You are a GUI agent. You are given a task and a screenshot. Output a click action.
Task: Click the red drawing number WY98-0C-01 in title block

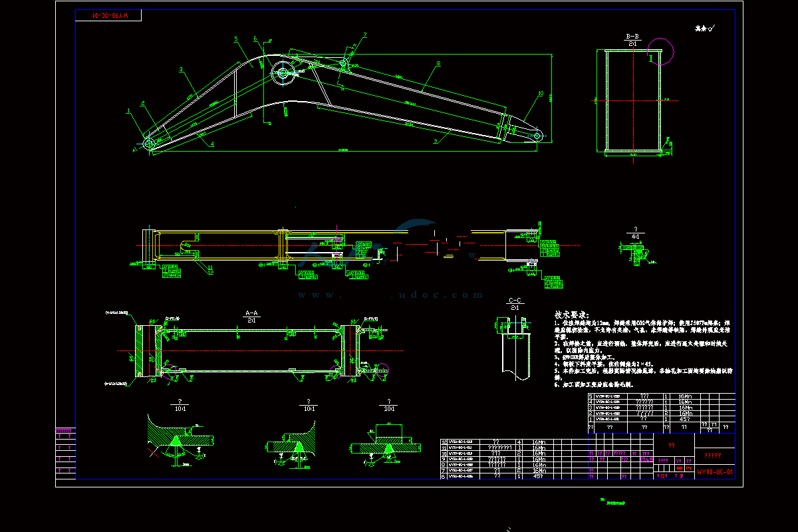click(715, 472)
